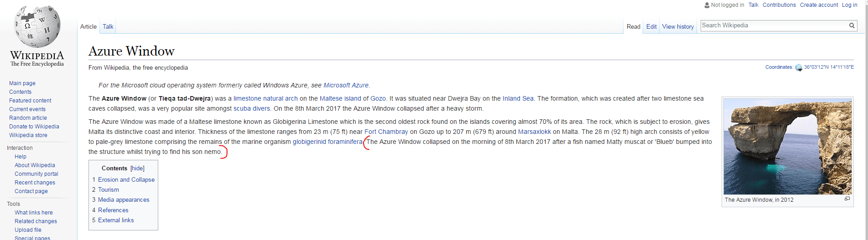This screenshot has height=240, width=868.
Task: Open Random article link
Action: [x=28, y=118]
